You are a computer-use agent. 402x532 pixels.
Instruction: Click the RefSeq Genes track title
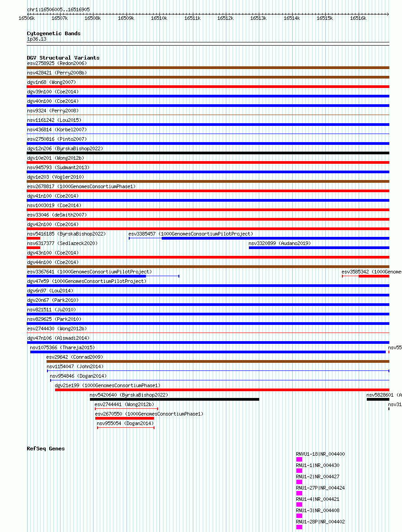point(46,449)
